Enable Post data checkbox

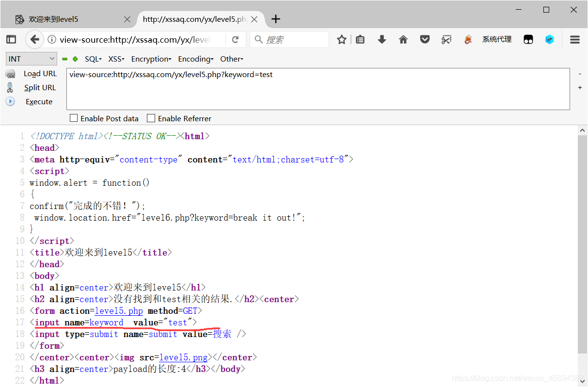click(x=74, y=118)
